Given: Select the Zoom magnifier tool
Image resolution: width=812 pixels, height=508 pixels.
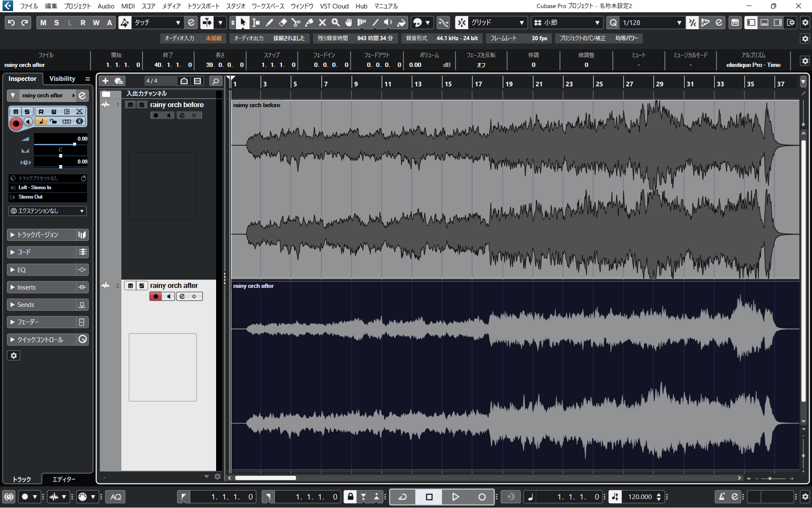Looking at the screenshot, I should tap(335, 22).
